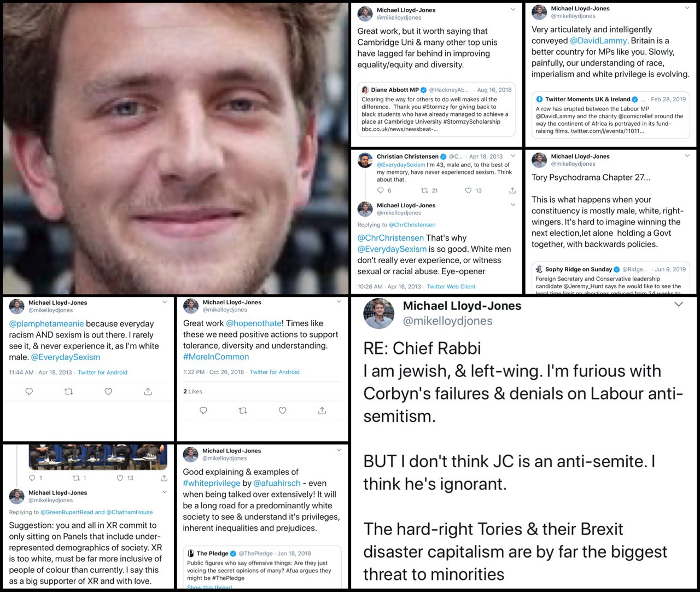This screenshot has height=592, width=700.
Task: Reply to the @hopenothate Great work tweet
Action: coord(203,410)
